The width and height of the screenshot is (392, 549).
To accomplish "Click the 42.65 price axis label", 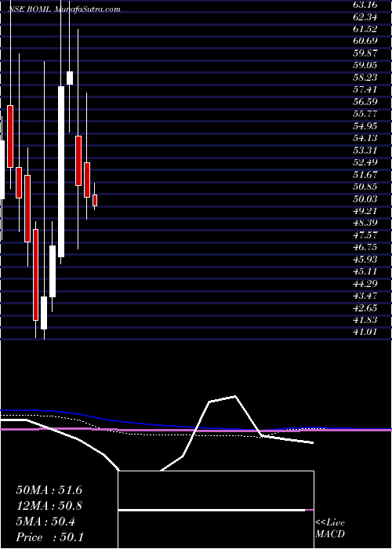I will click(365, 308).
